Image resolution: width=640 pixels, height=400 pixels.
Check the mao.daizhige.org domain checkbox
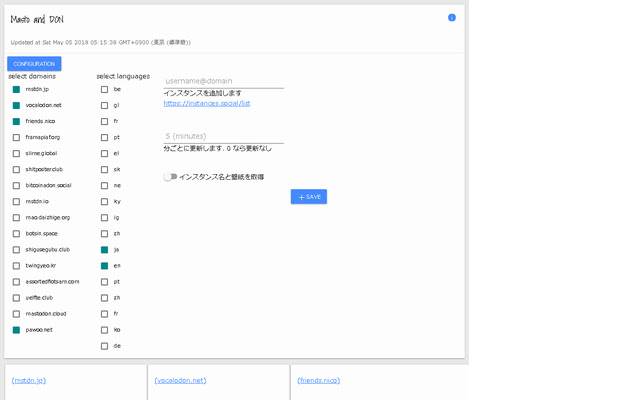[x=16, y=218]
